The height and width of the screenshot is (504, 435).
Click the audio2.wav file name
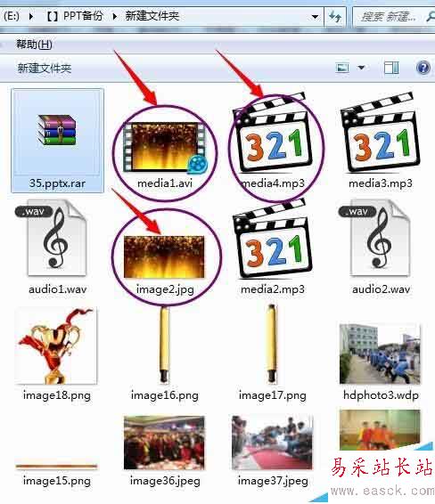[381, 289]
